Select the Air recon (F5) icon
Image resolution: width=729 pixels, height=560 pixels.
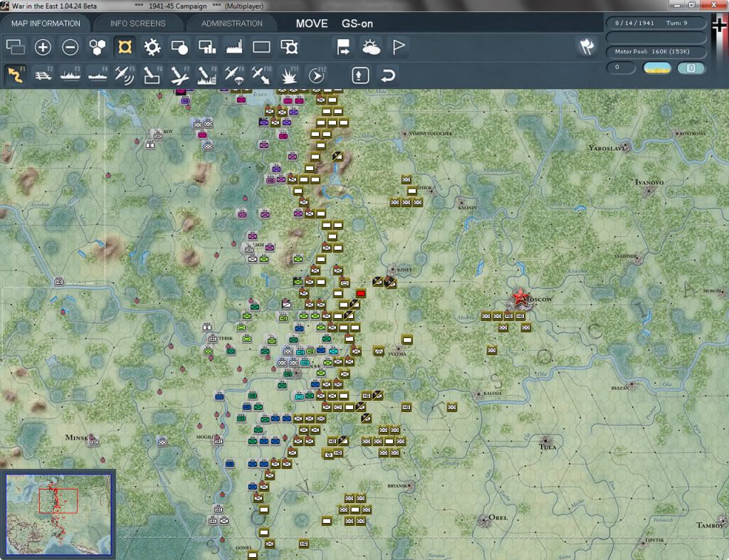pos(125,75)
